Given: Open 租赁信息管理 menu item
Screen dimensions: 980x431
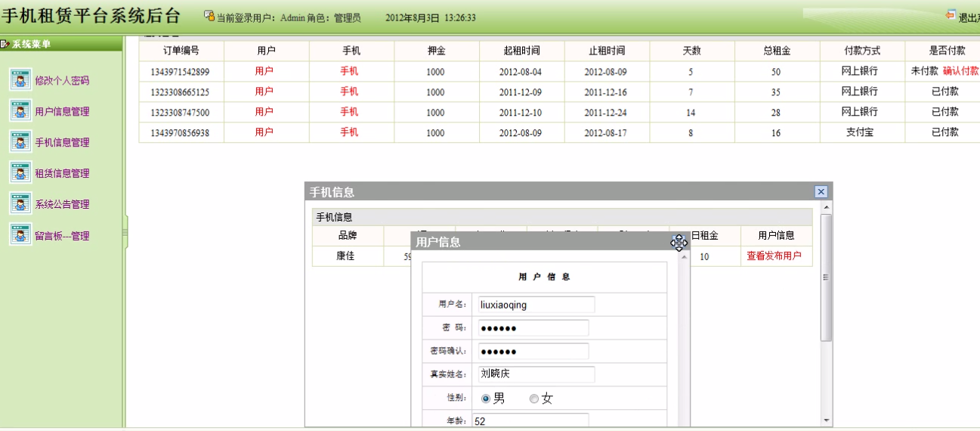Looking at the screenshot, I should click(62, 173).
